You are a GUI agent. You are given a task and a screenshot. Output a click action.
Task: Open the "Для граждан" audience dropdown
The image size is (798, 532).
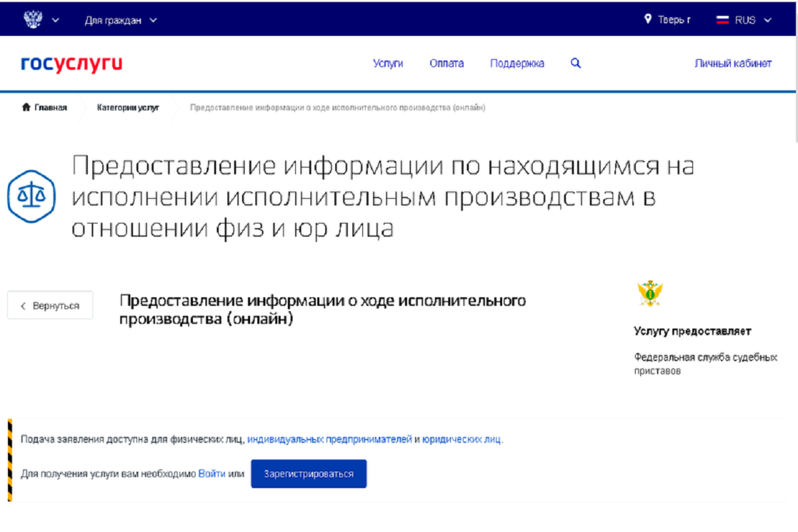(x=120, y=20)
